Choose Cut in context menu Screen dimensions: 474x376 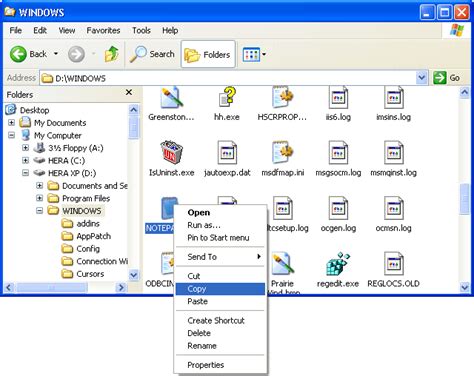click(220, 276)
